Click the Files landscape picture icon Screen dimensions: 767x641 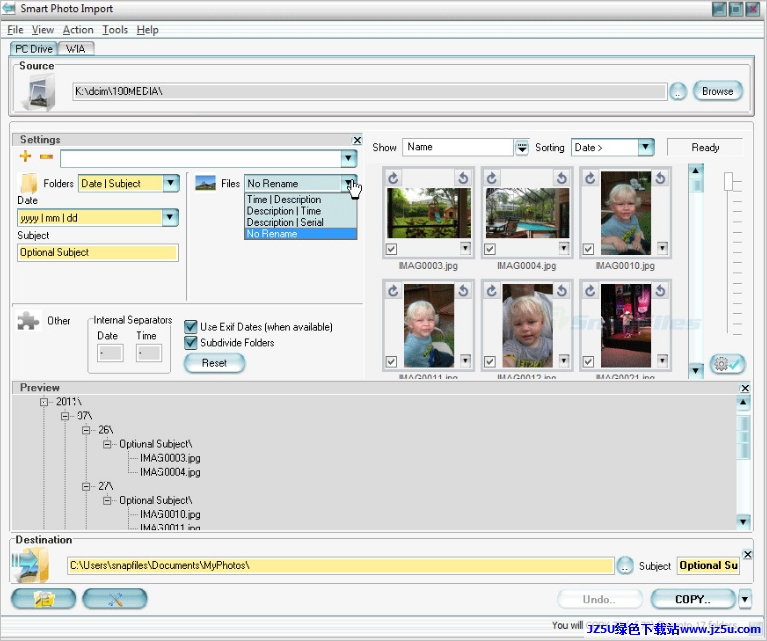coord(205,183)
